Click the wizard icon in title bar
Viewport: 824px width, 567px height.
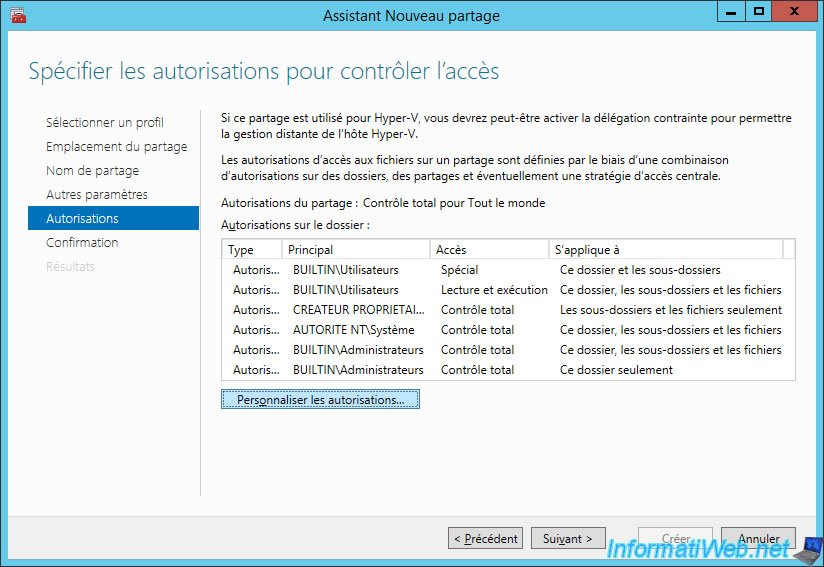click(17, 15)
